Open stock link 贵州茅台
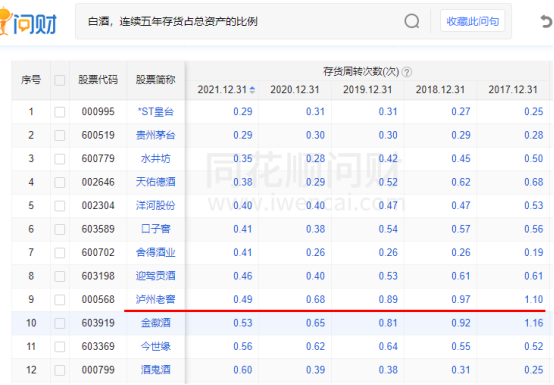 (x=155, y=135)
